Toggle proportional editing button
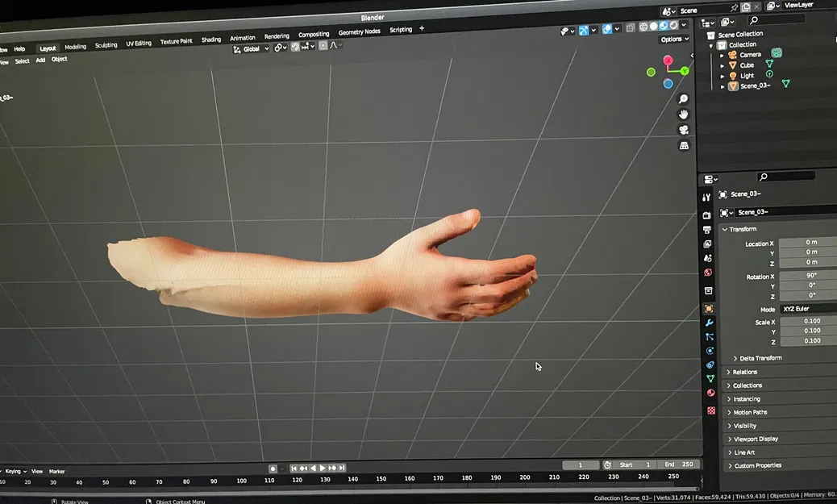 (x=323, y=46)
